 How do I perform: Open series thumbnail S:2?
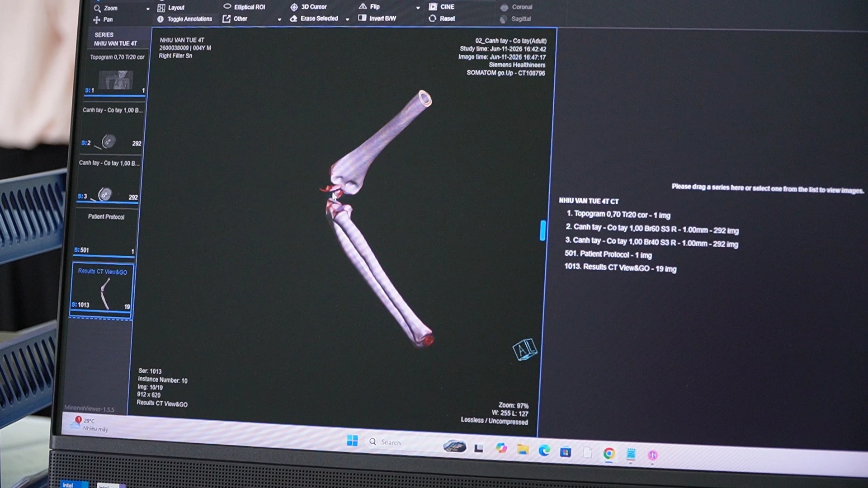click(112, 128)
